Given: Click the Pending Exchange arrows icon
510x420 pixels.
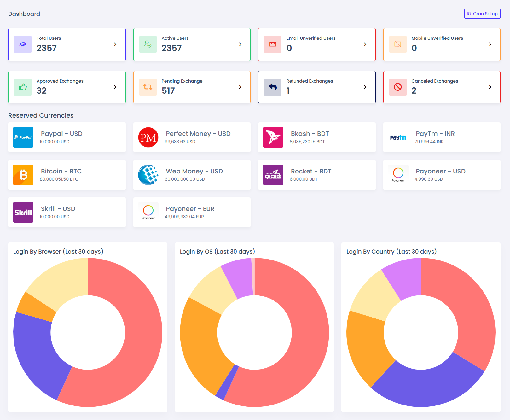Looking at the screenshot, I should (x=148, y=87).
